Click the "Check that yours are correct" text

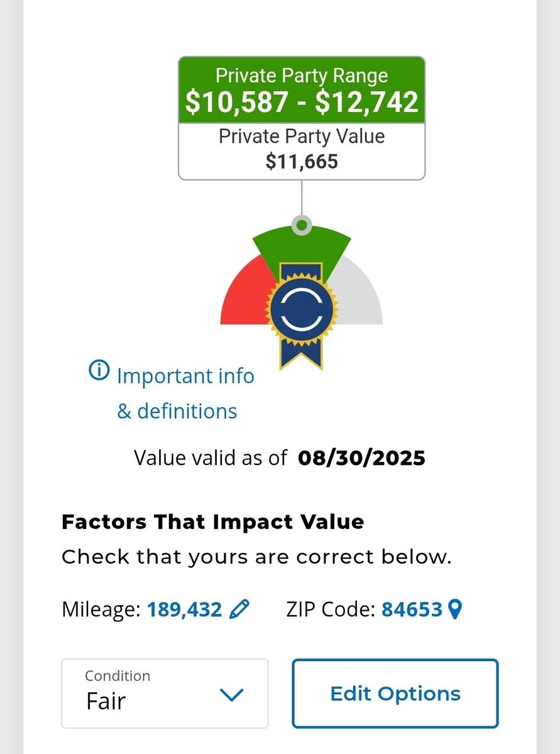coord(256,557)
